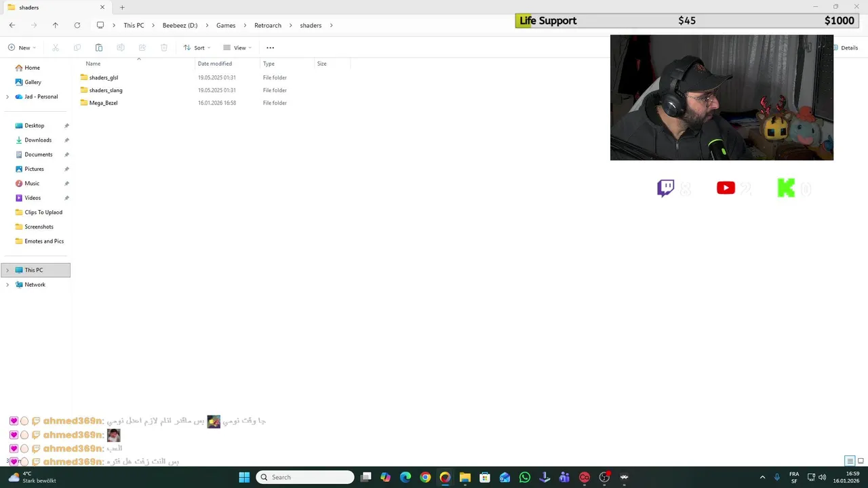Expand the Network tree node
This screenshot has height=488, width=868.
coord(7,285)
